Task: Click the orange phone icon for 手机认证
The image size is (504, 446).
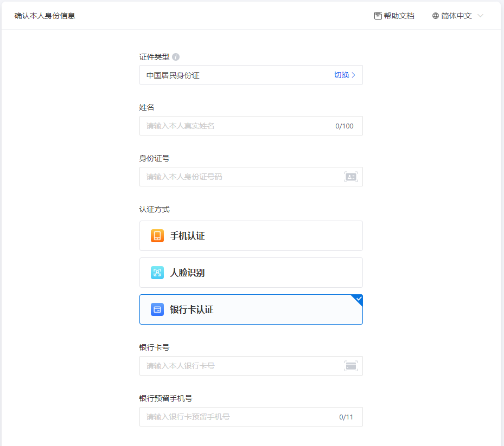Action: pyautogui.click(x=157, y=236)
